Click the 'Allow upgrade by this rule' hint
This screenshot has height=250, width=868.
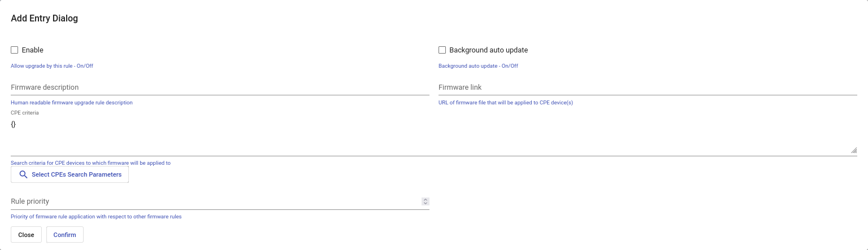click(52, 66)
